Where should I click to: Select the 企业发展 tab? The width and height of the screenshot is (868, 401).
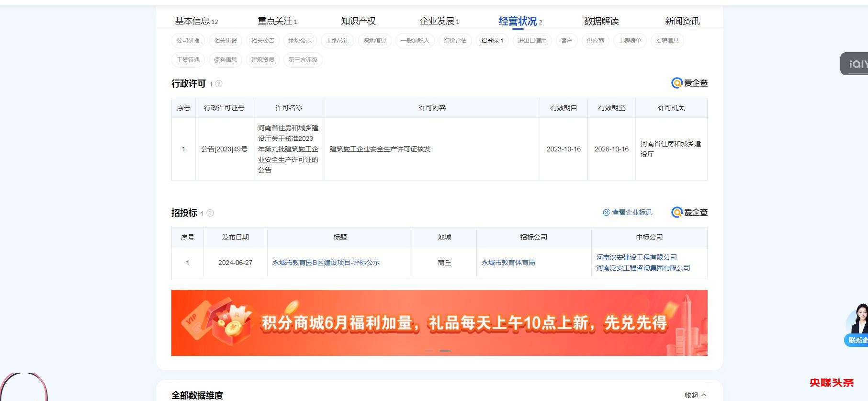click(x=439, y=21)
